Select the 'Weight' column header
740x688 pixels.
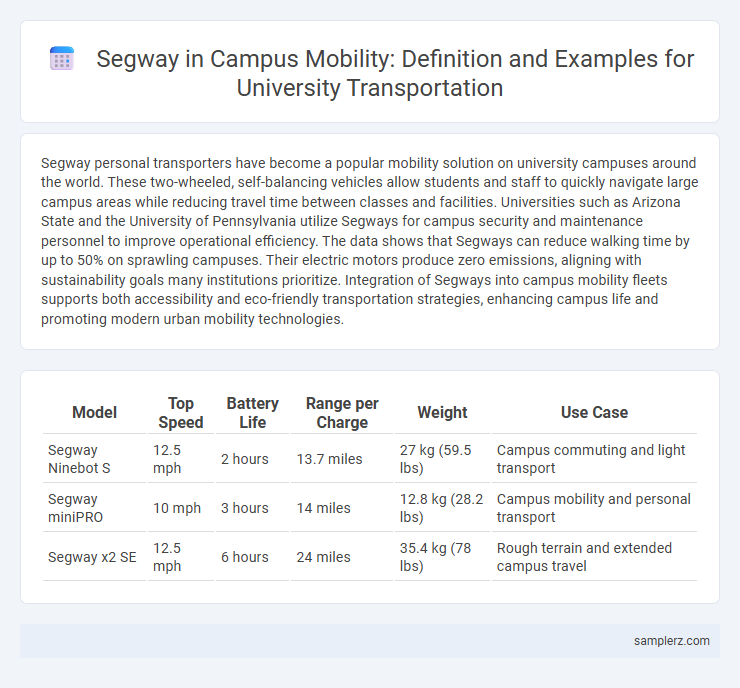(x=442, y=412)
